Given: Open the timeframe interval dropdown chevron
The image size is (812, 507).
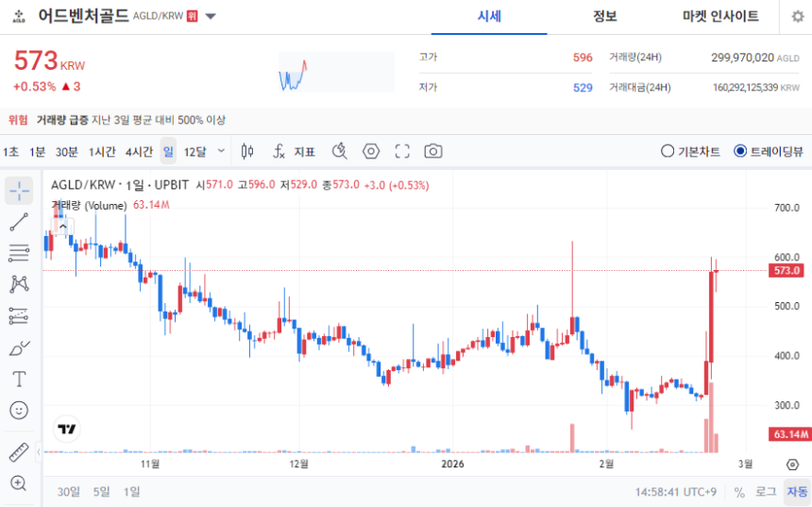Looking at the screenshot, I should [x=221, y=151].
